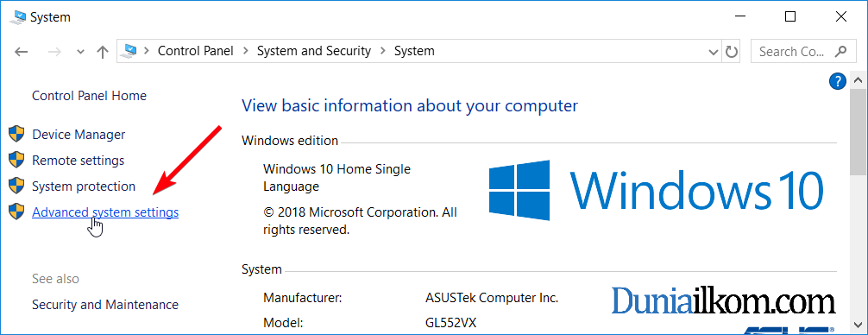Click the Forward navigation arrow

click(54, 52)
